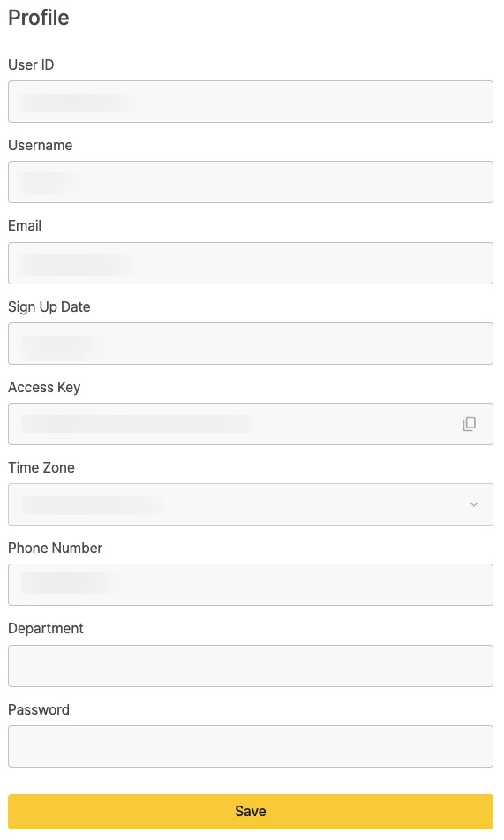This screenshot has width=504, height=840.
Task: Click the Access Key label text
Action: point(44,388)
